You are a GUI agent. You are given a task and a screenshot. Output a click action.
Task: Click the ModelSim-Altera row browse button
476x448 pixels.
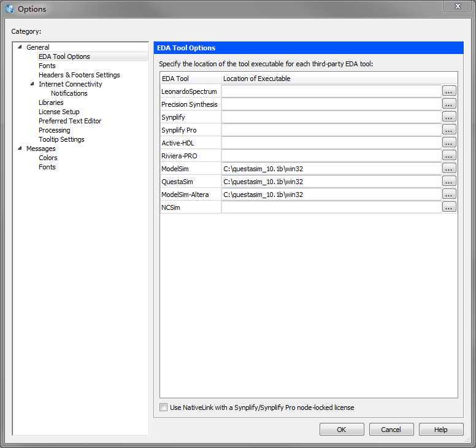coord(449,195)
